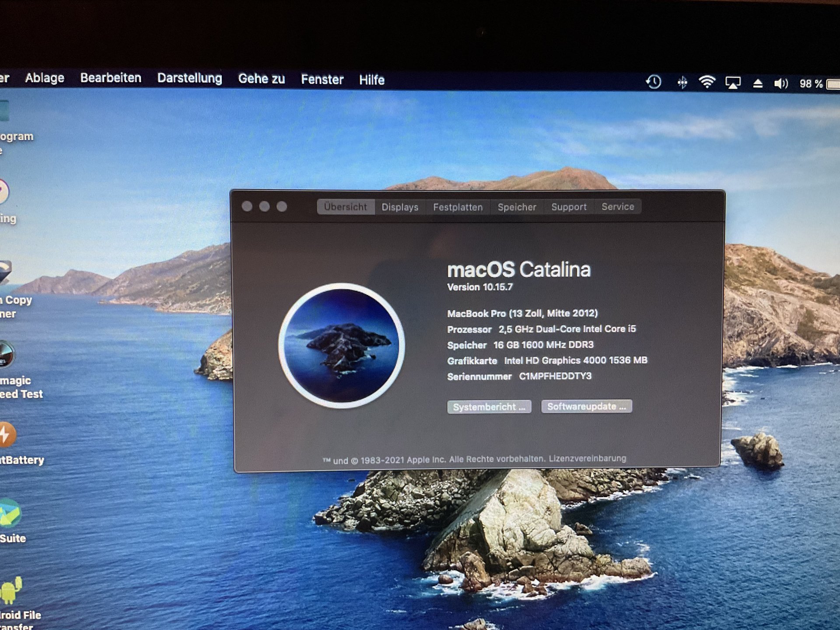Open the Bearbeiten menu
The image size is (840, 630).
[111, 78]
